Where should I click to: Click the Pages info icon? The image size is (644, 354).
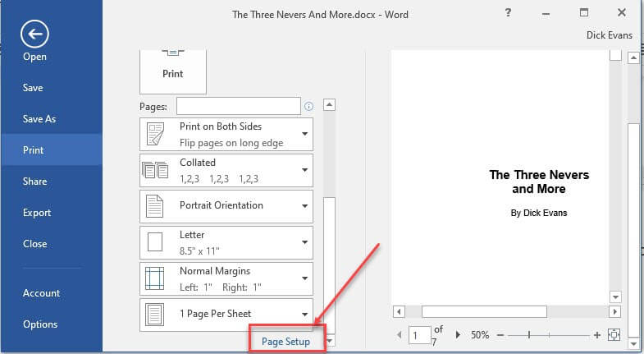(308, 107)
